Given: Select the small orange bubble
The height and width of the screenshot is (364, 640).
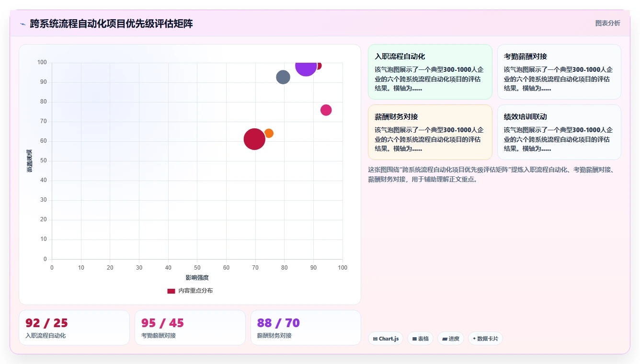Looking at the screenshot, I should coord(269,133).
